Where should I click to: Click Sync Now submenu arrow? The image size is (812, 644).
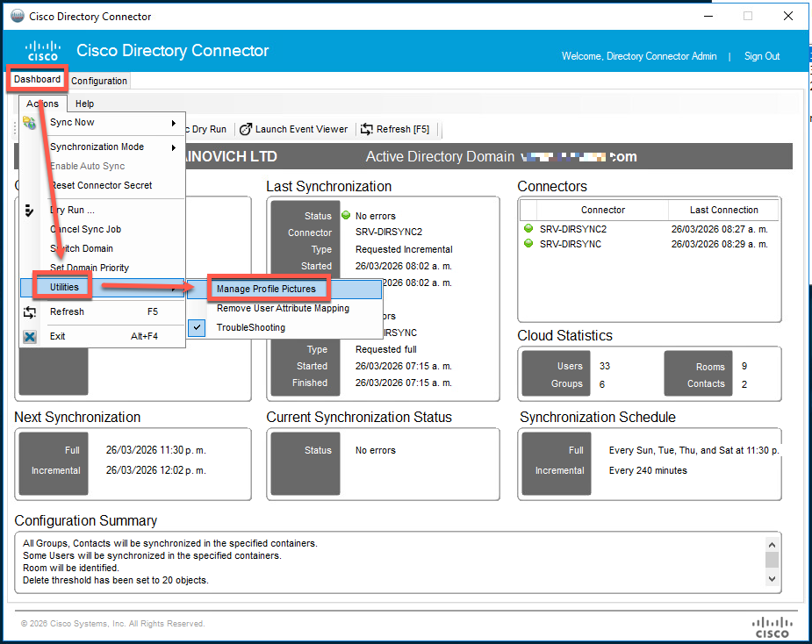(174, 123)
